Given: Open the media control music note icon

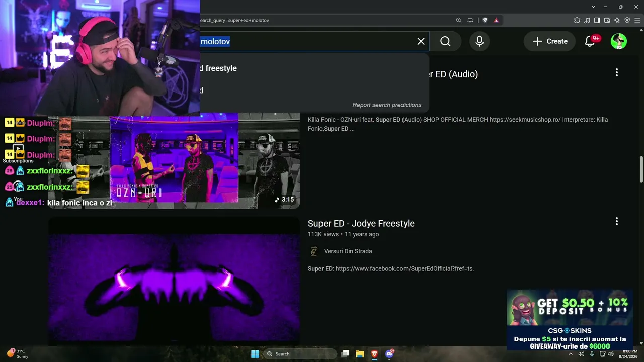Looking at the screenshot, I should pos(587,20).
